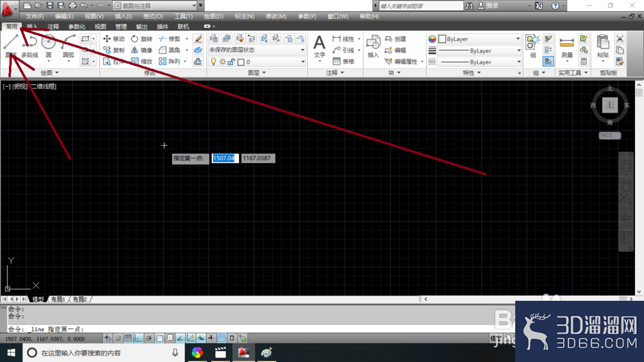This screenshot has height=362, width=644.
Task: Click the Move (移动) tool
Action: pos(114,39)
